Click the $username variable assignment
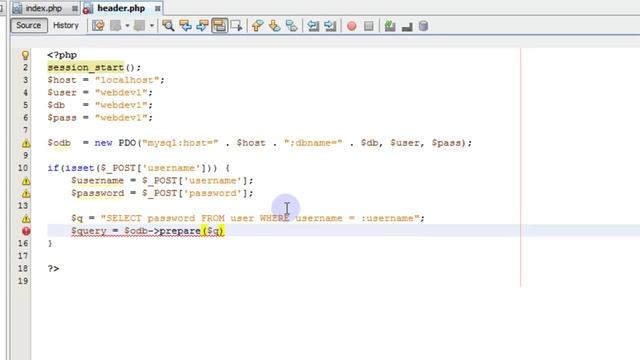Screen dimensions: 640x360 click(x=97, y=180)
